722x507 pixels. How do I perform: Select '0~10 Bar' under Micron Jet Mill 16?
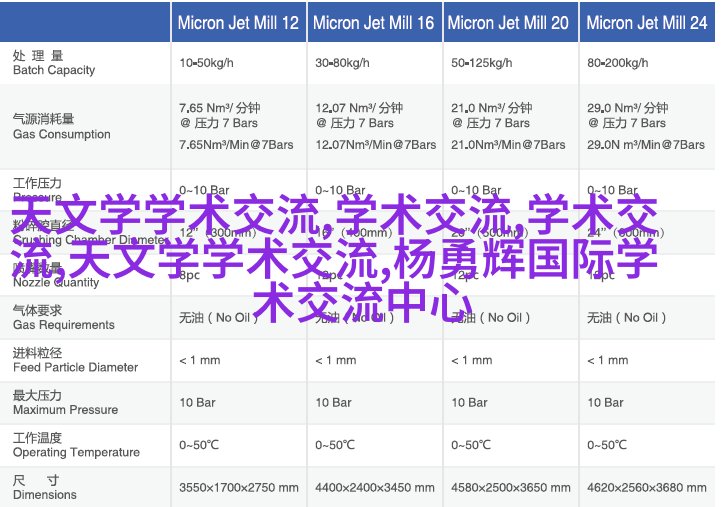tap(340, 190)
